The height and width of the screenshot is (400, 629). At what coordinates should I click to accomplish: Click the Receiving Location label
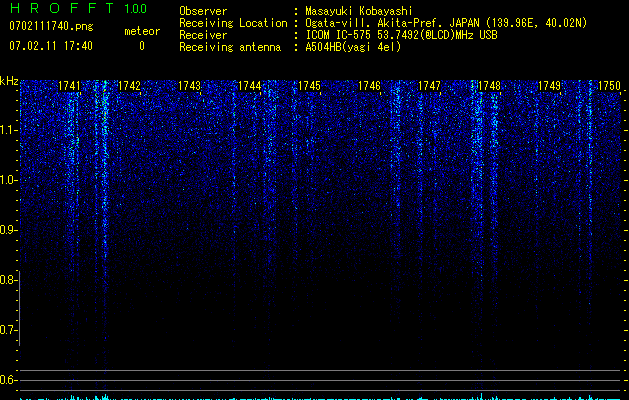pos(233,23)
